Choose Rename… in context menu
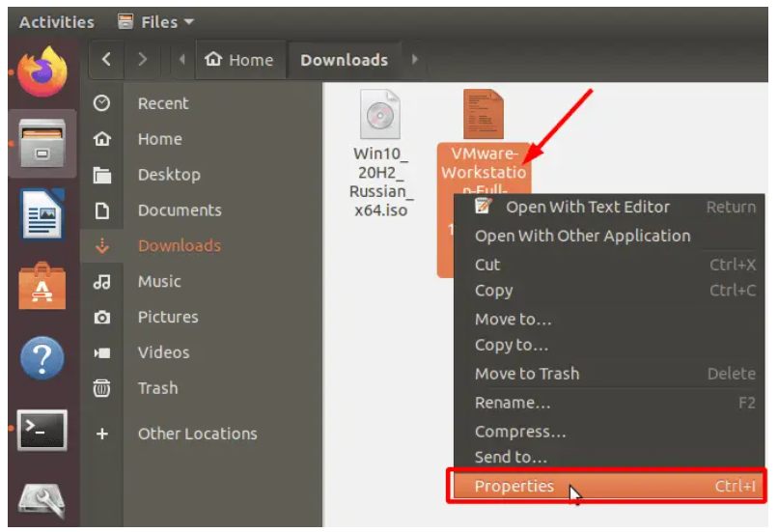Screen dimensions: 778x532 pyautogui.click(x=609, y=403)
